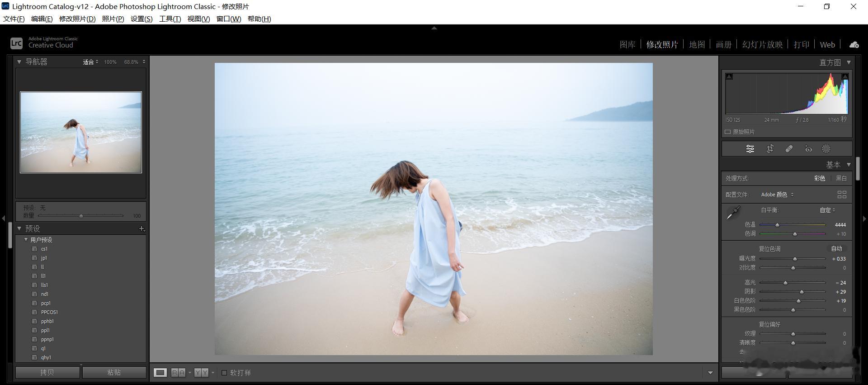
Task: Open the 文件(F) menu
Action: click(14, 19)
